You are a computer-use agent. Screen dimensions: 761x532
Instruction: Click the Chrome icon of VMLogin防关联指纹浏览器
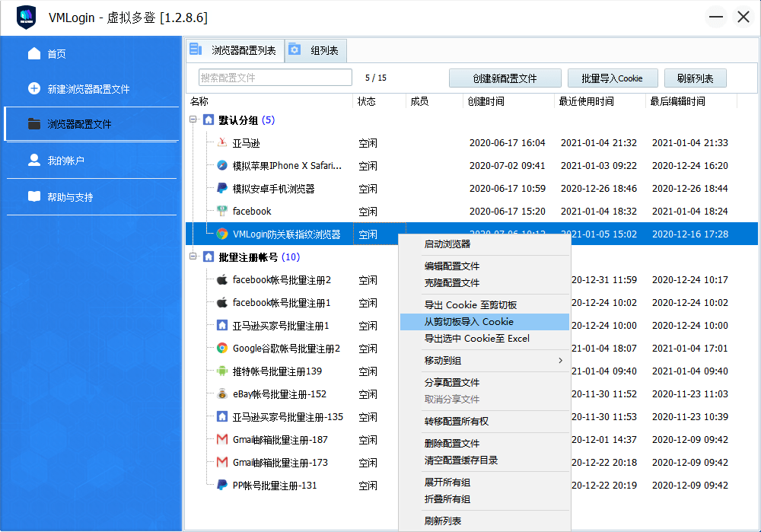pos(221,234)
